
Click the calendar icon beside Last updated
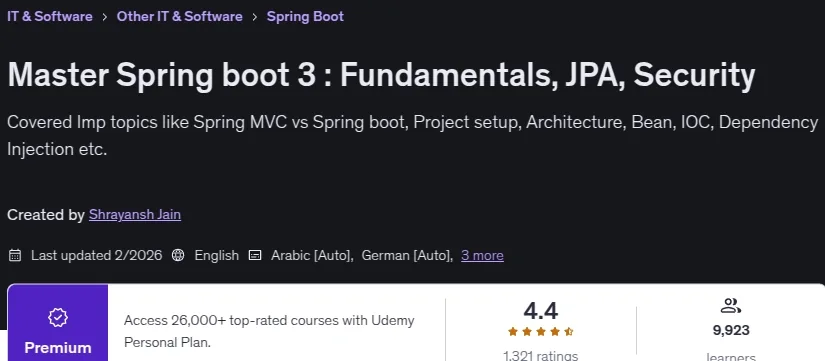tap(15, 256)
